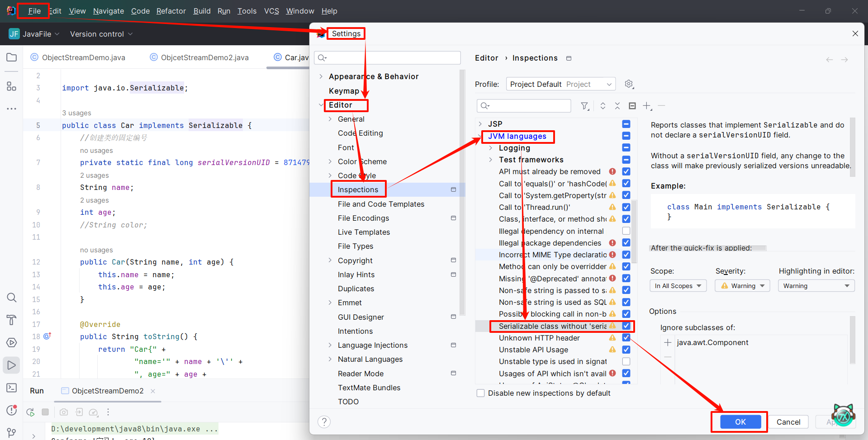Viewport: 868px width, 440px height.
Task: Click the settings Back navigation arrow
Action: point(829,60)
